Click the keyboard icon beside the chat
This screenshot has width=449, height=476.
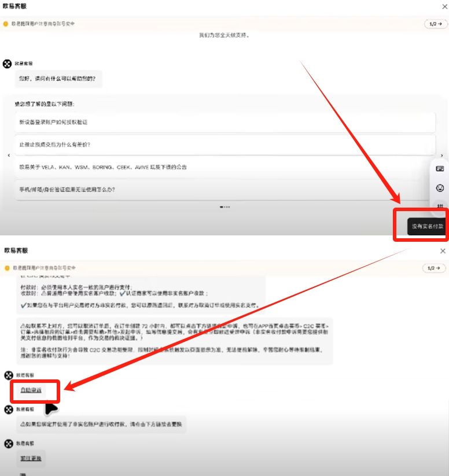coord(440,169)
